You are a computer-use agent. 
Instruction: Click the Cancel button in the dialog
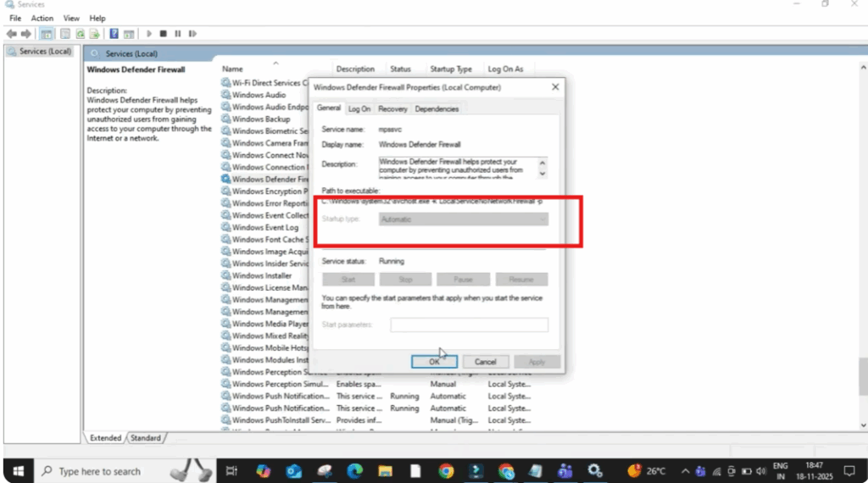pos(485,362)
